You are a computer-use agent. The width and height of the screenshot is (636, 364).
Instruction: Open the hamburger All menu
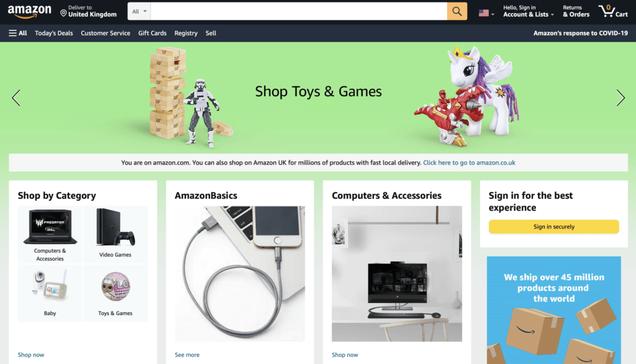tap(18, 34)
